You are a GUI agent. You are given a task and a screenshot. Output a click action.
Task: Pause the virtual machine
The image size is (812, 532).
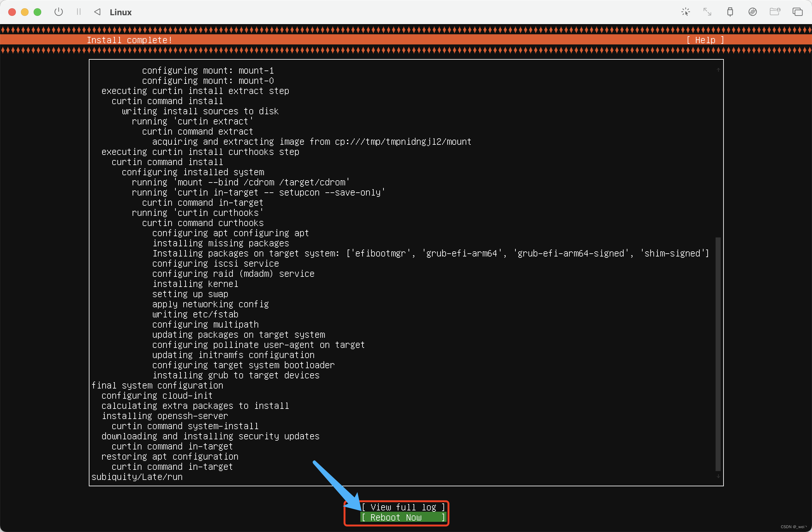(x=78, y=12)
